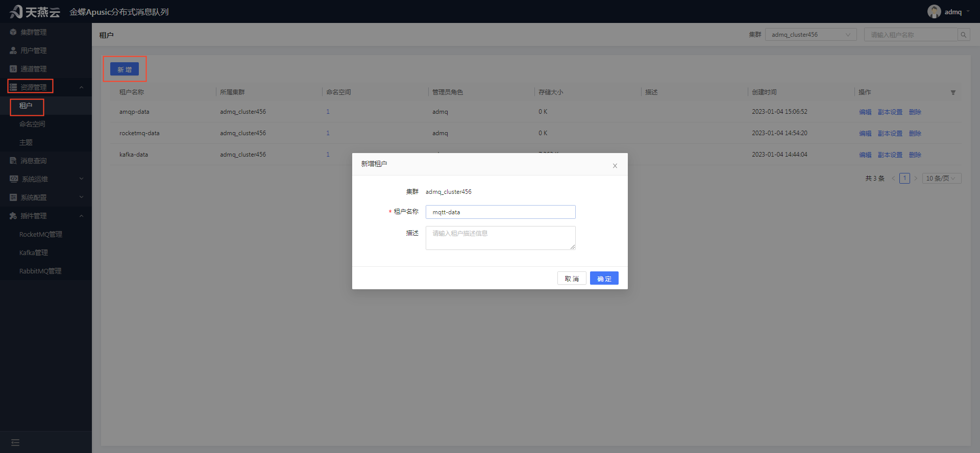Click 确定 to confirm new tenant
Screen dimensions: 980x453
(x=604, y=278)
